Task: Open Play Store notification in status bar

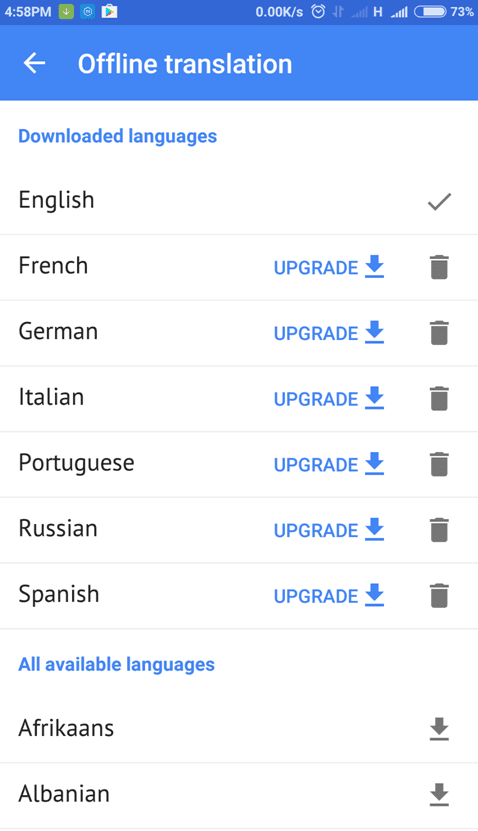Action: pos(110,11)
